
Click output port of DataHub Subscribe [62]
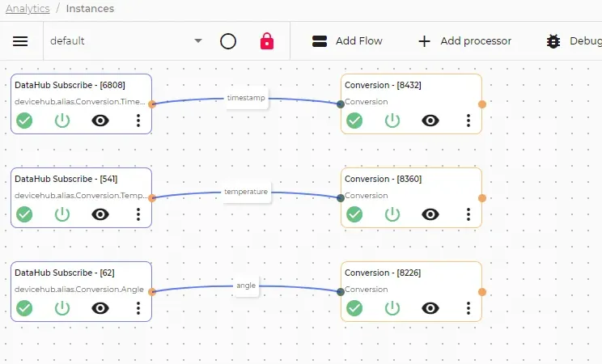152,292
